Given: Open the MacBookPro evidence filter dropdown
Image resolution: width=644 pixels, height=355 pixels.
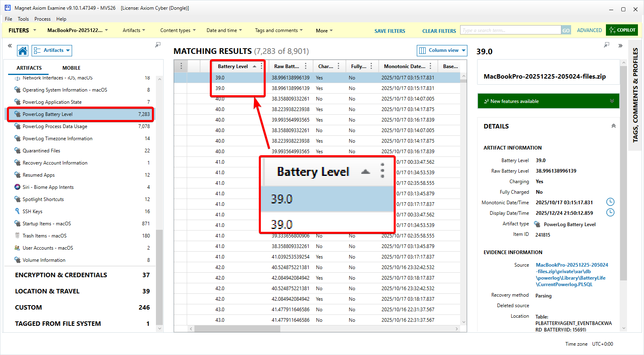Looking at the screenshot, I should pyautogui.click(x=77, y=30).
